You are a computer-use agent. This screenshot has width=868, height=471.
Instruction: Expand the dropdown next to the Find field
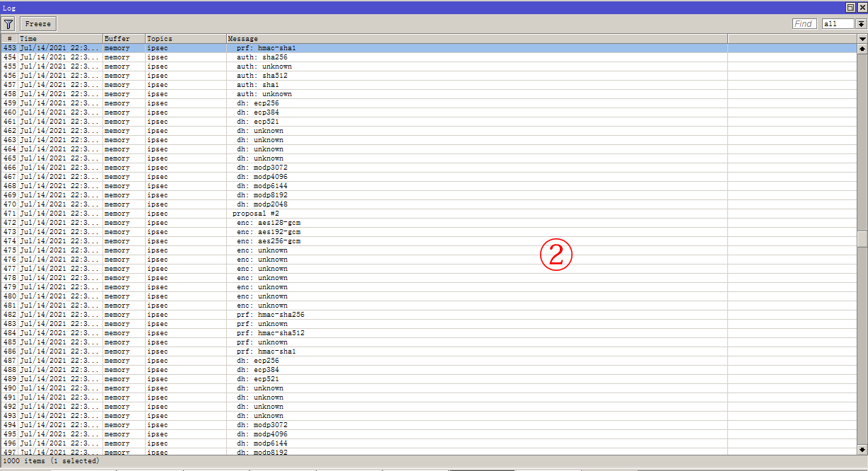tap(860, 23)
